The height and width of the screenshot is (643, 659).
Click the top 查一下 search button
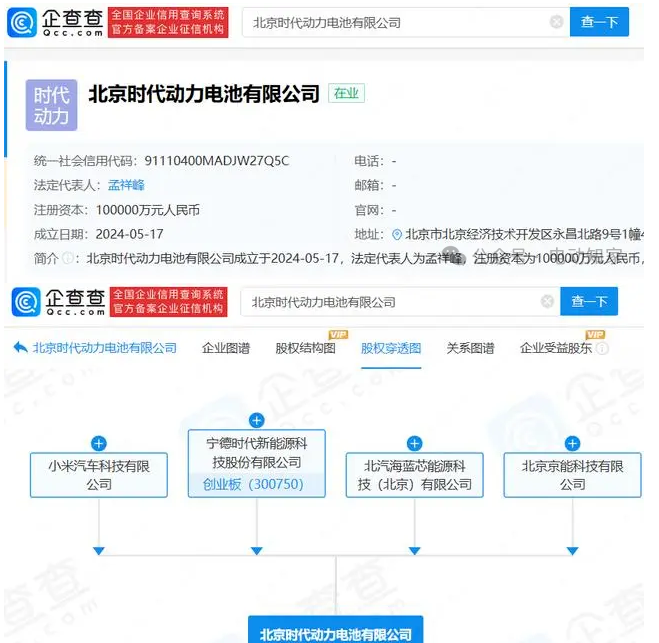[x=599, y=22]
